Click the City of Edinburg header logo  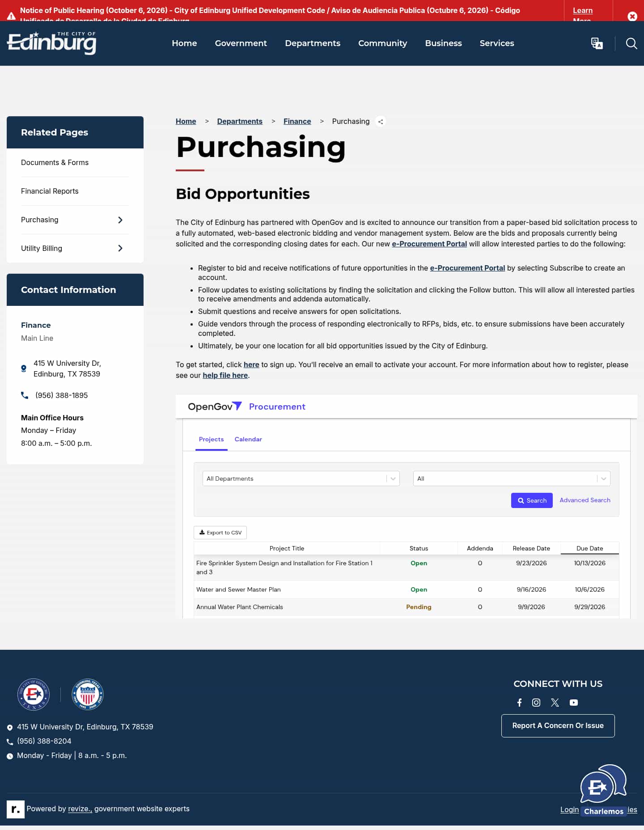51,43
